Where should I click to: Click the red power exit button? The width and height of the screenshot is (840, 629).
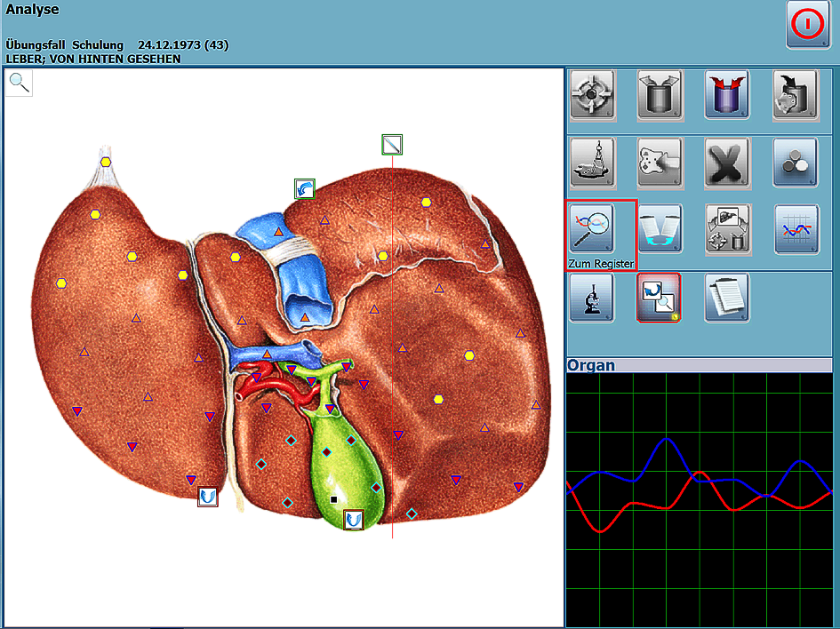click(x=808, y=24)
